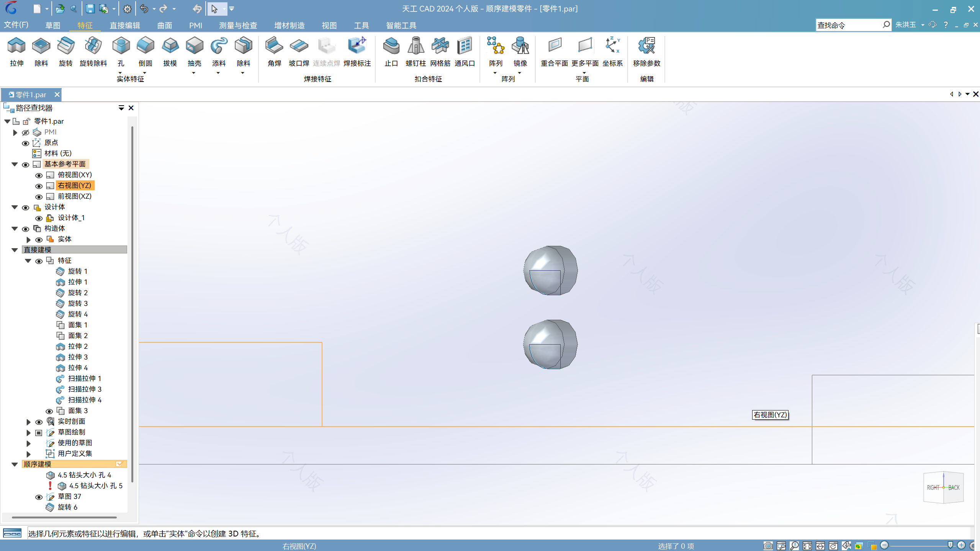Select 扫描拉伸 3 in feature tree
This screenshot has width=980, height=551.
click(85, 389)
